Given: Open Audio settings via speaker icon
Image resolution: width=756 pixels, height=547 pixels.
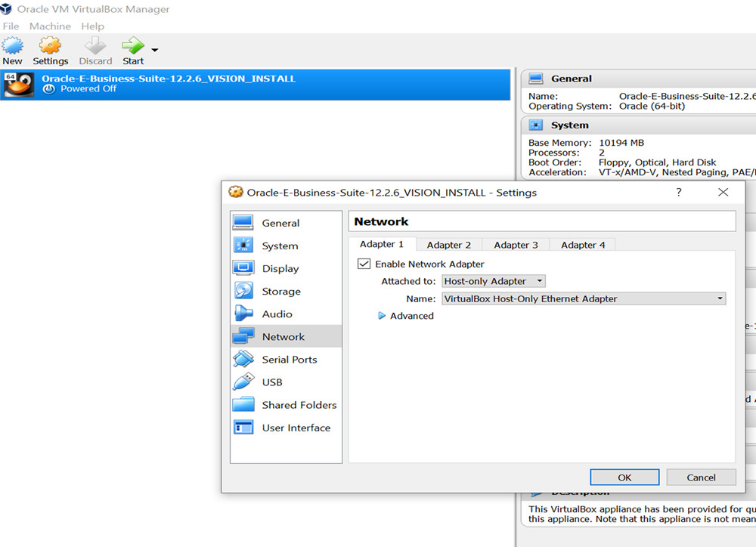Looking at the screenshot, I should pos(243,314).
